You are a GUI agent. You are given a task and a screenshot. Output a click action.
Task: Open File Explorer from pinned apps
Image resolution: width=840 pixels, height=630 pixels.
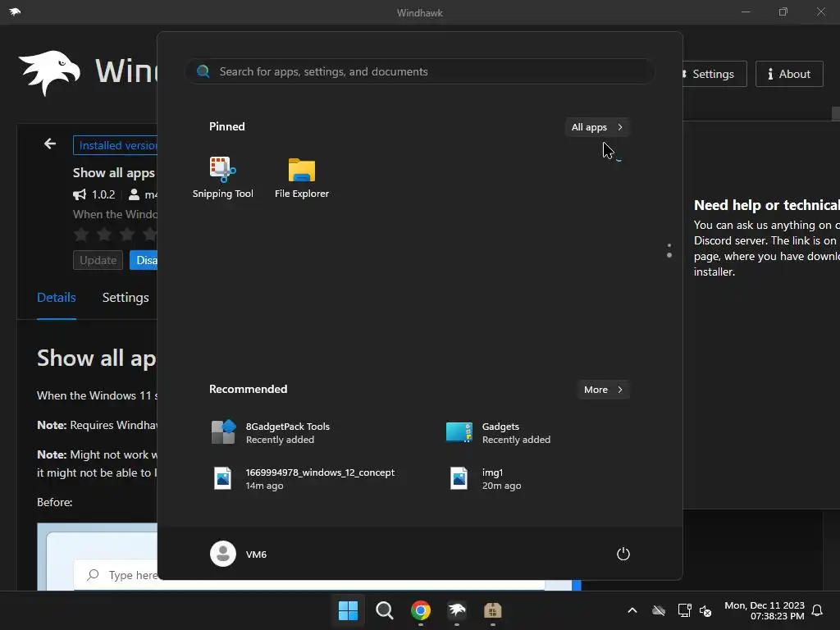tap(302, 177)
